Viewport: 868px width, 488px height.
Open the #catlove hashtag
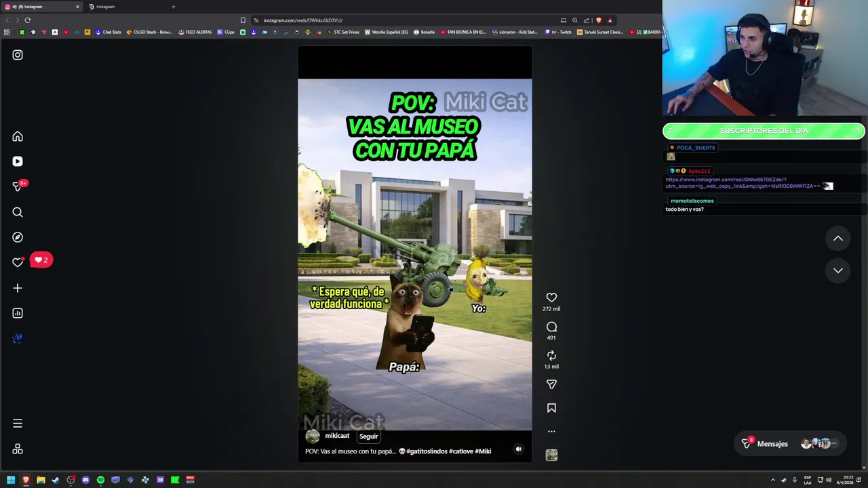[460, 451]
